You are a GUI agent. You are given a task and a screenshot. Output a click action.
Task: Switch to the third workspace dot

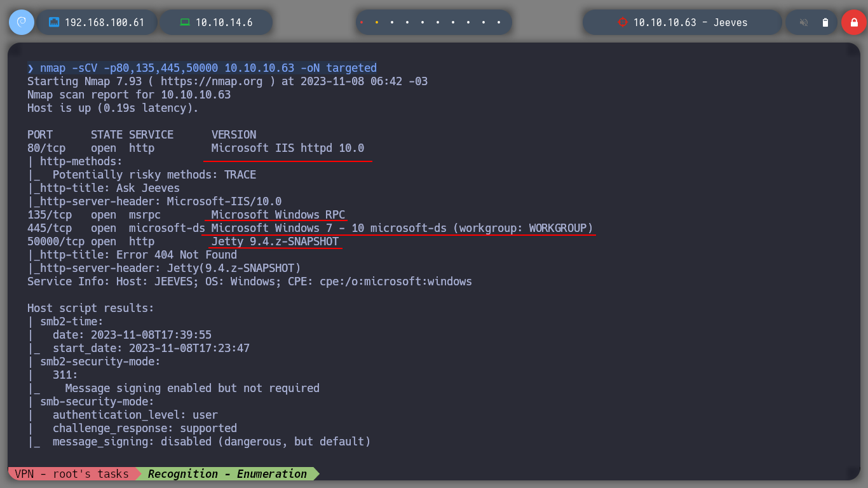pyautogui.click(x=392, y=22)
